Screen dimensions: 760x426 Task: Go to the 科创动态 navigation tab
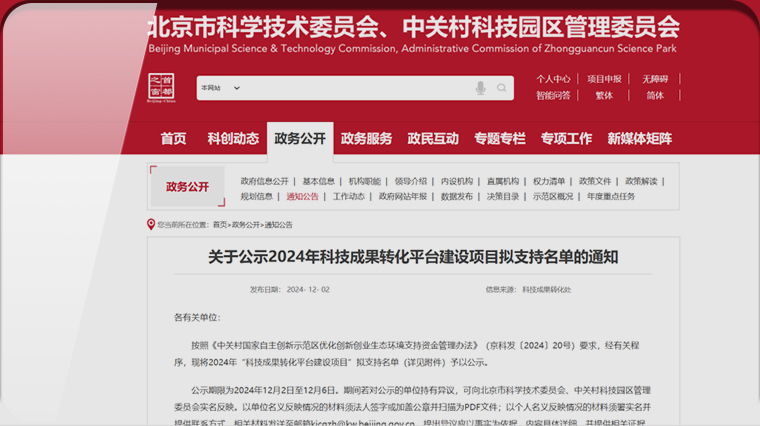pyautogui.click(x=233, y=139)
